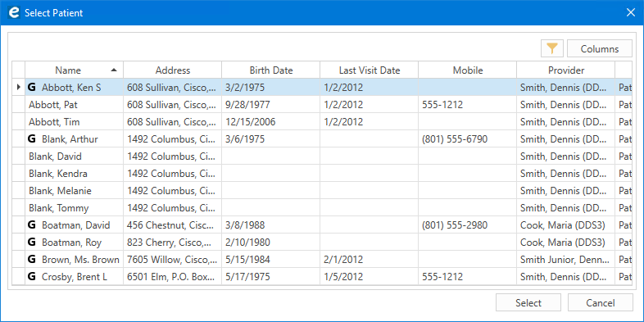Select the Abbott, Pat patient row

[322, 105]
